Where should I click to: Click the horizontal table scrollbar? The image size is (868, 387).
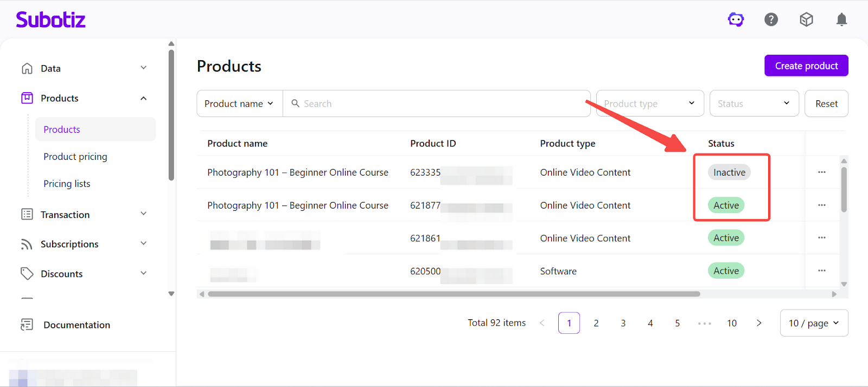point(454,294)
